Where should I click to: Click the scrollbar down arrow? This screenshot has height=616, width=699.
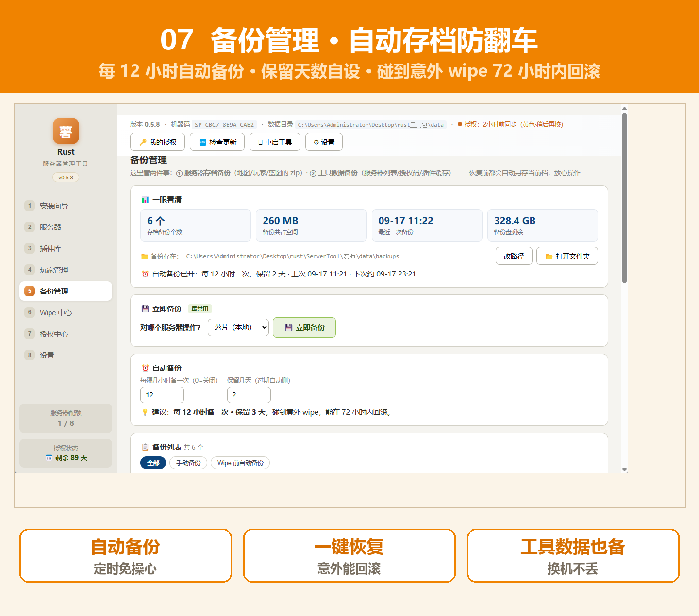[x=624, y=470]
